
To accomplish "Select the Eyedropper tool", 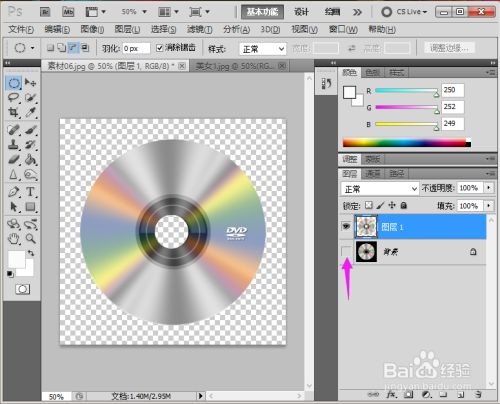I will pos(31,112).
